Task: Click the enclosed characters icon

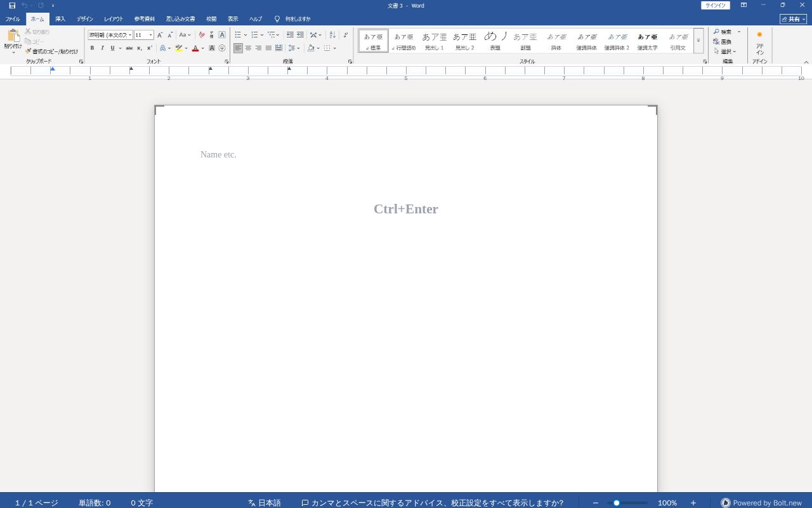Action: pos(222,48)
